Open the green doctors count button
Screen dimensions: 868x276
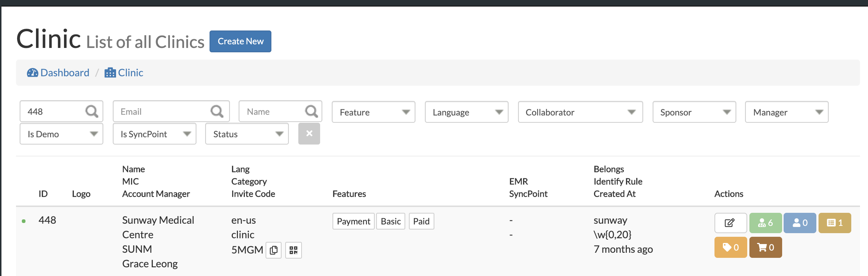(765, 223)
